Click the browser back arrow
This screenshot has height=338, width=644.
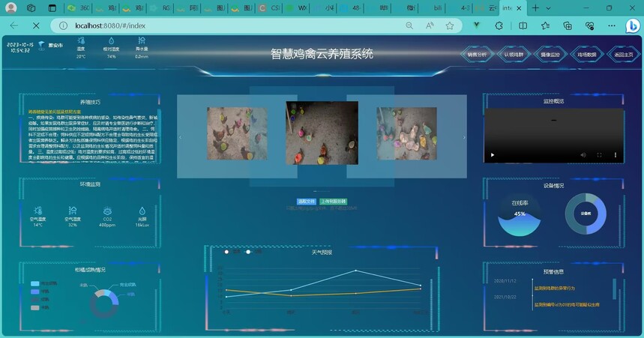[13, 25]
